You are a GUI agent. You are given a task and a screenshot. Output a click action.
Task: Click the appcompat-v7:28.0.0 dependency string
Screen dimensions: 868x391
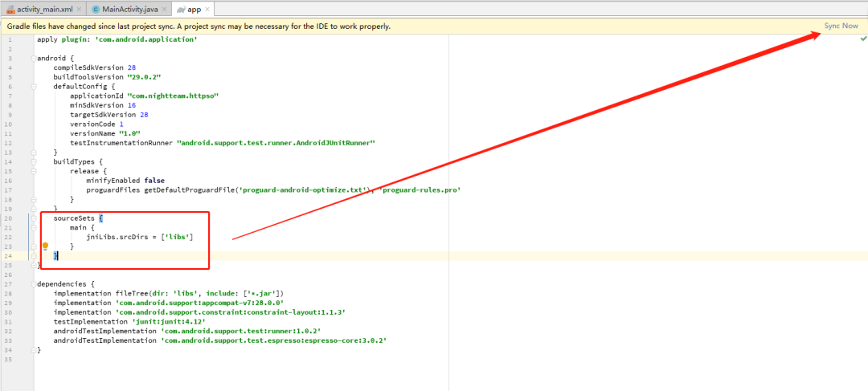click(200, 303)
